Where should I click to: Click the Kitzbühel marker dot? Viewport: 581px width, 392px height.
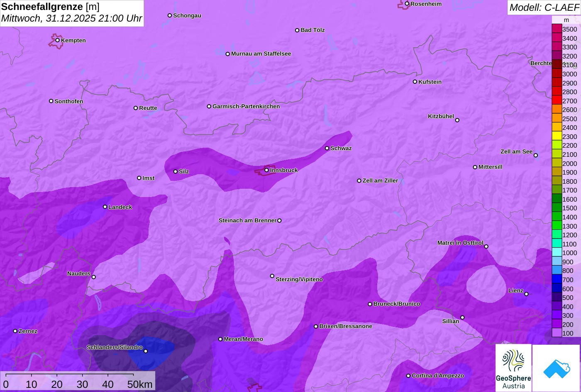(x=457, y=120)
